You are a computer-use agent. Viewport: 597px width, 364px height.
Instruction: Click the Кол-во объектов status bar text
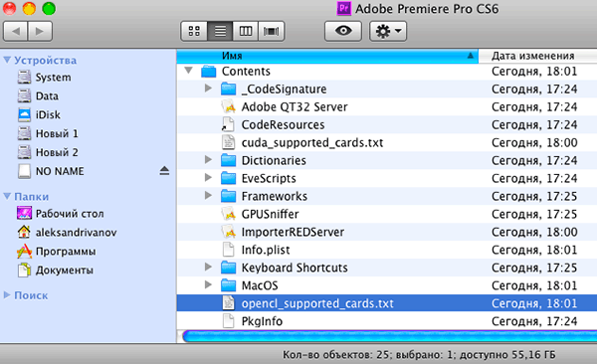click(x=419, y=354)
